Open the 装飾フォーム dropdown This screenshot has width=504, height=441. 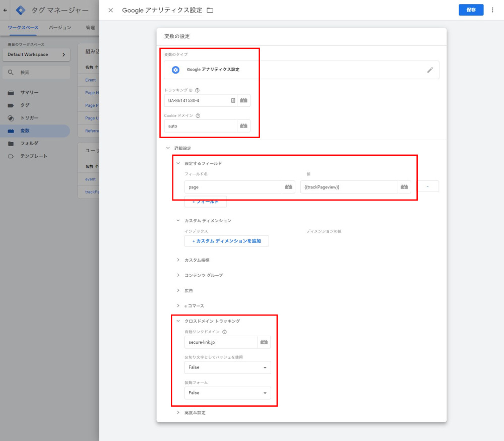[228, 393]
